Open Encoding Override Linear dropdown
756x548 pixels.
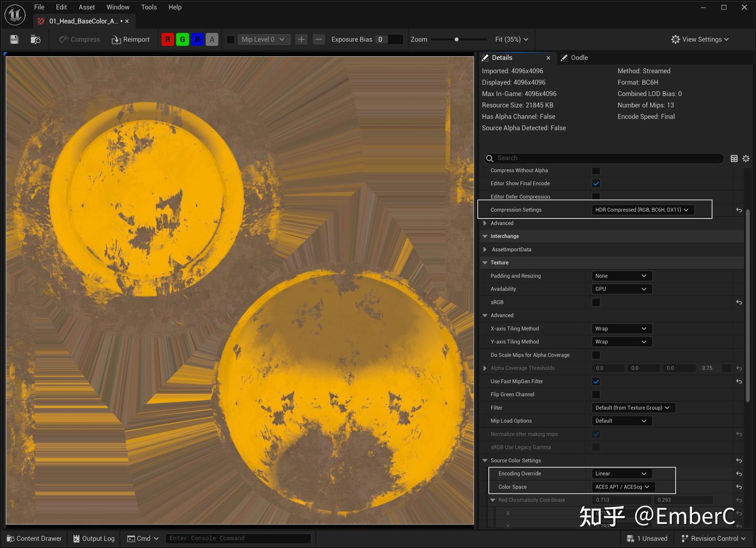click(x=622, y=473)
